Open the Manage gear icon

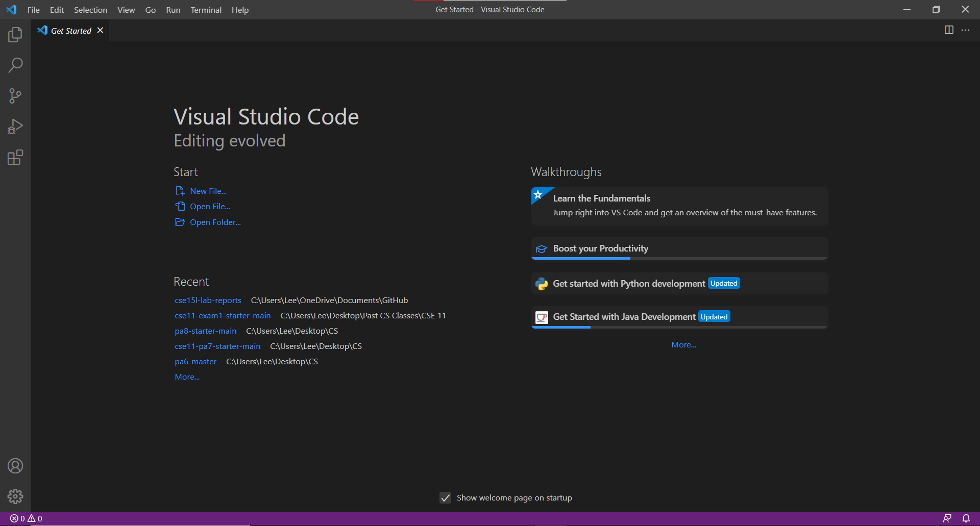pyautogui.click(x=15, y=496)
